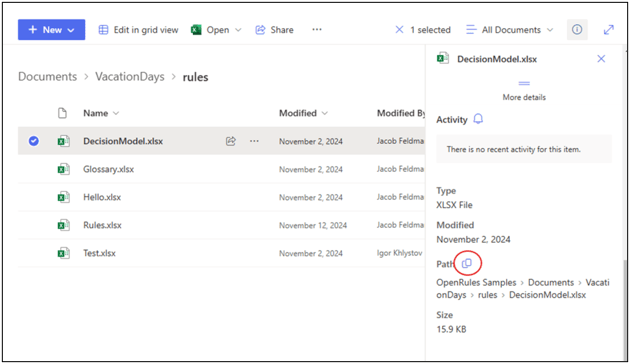Click the Activity alert bell icon
This screenshot has width=629, height=363.
click(478, 119)
